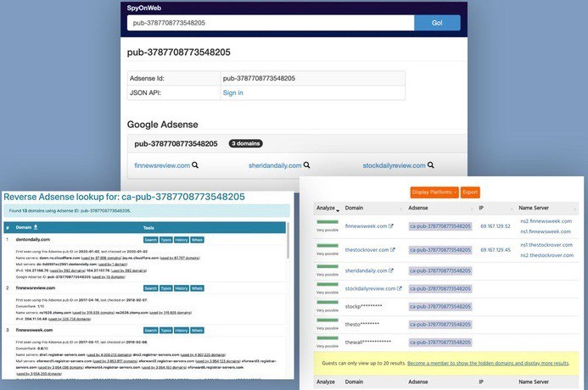Viewport: 588px width, 390px height.
Task: Click Whois button for finnewsreview.com row
Action: pos(197,288)
